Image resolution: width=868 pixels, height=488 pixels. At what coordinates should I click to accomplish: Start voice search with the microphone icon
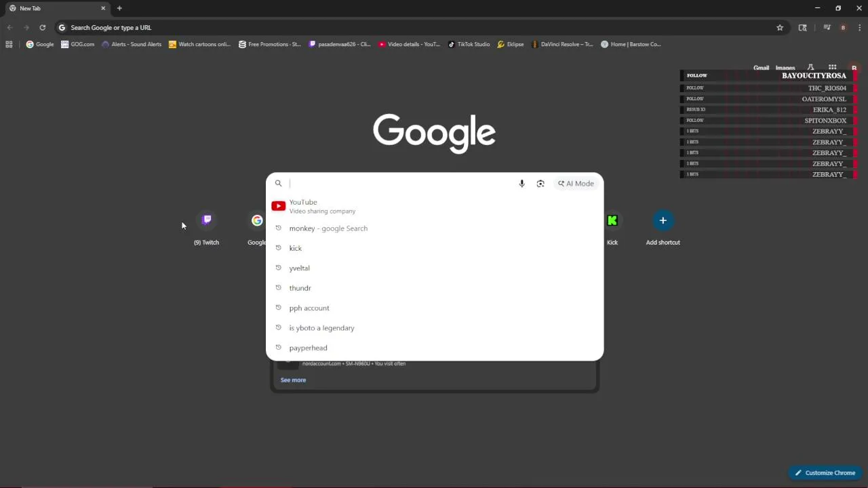pyautogui.click(x=521, y=184)
